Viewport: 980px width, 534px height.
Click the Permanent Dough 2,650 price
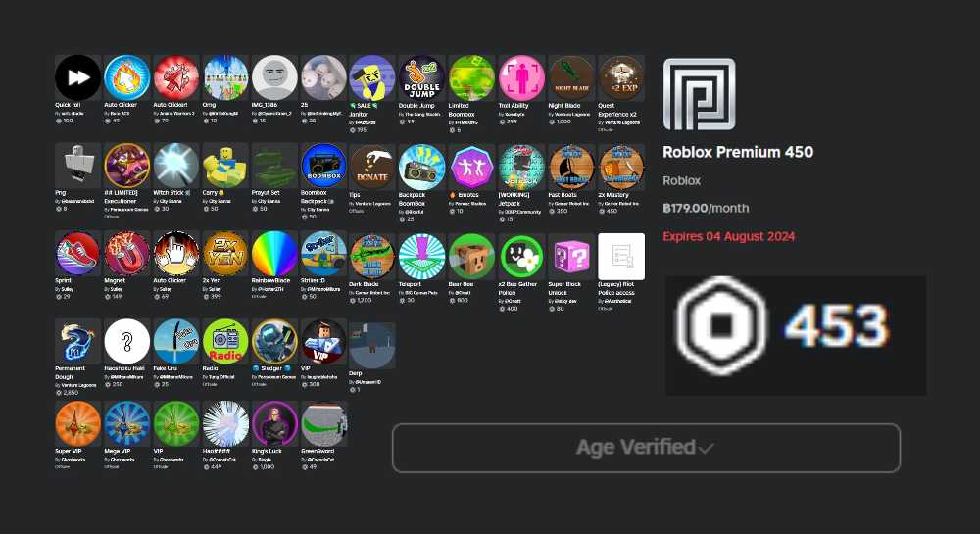pyautogui.click(x=71, y=393)
